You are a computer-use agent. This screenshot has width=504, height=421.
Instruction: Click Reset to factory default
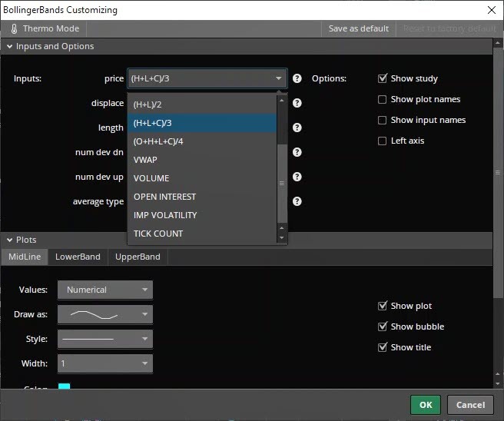click(449, 29)
